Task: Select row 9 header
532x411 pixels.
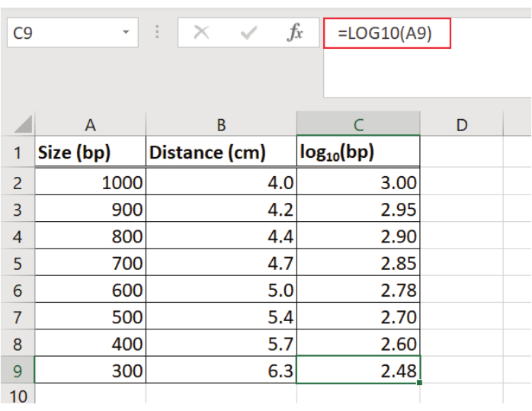Action: click(17, 370)
